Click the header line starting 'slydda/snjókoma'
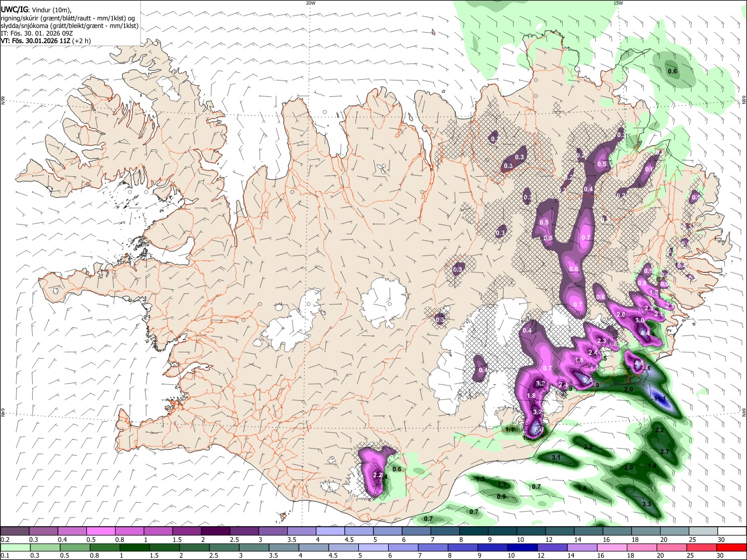Image resolution: width=747 pixels, height=560 pixels. (69, 26)
